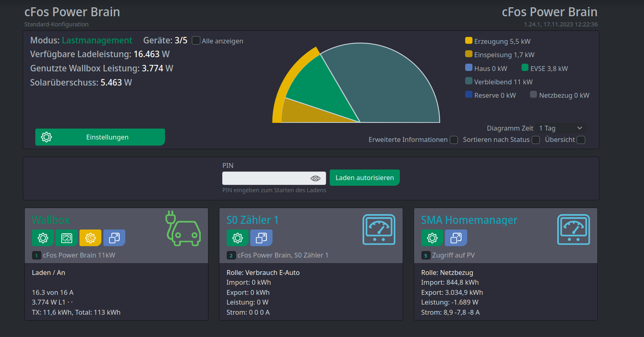Click 'Genutzte Wallbox Leistung: 3.774 W' text
Image resolution: width=644 pixels, height=337 pixels.
point(102,69)
